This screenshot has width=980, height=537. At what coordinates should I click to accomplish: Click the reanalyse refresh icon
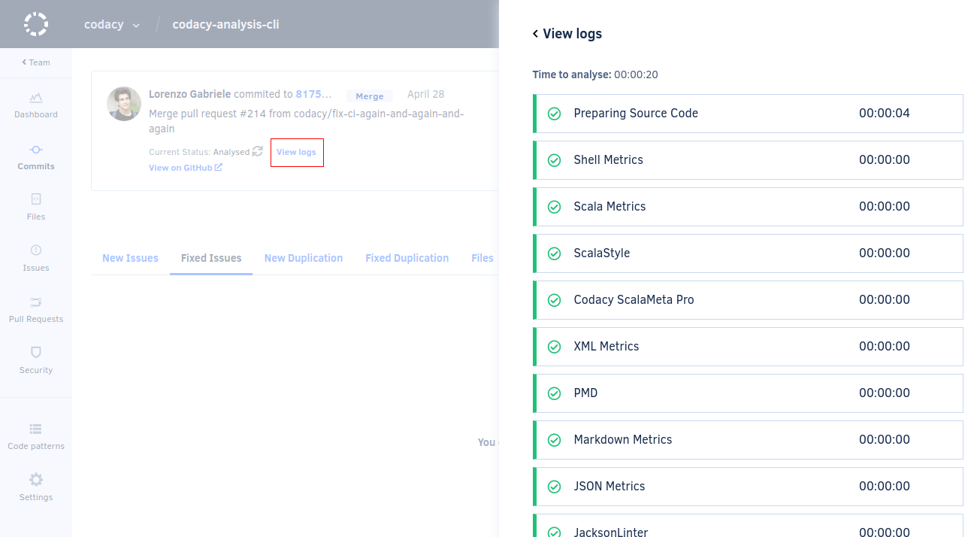pos(258,151)
